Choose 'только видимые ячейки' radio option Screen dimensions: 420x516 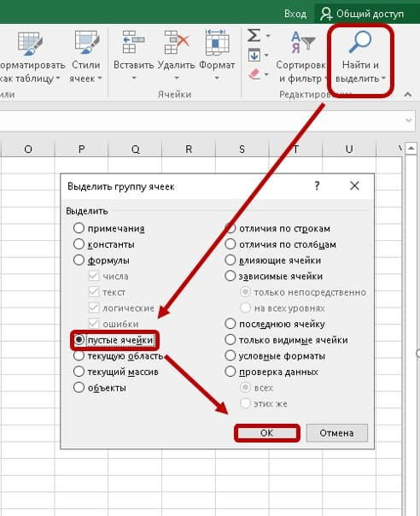[x=230, y=340]
